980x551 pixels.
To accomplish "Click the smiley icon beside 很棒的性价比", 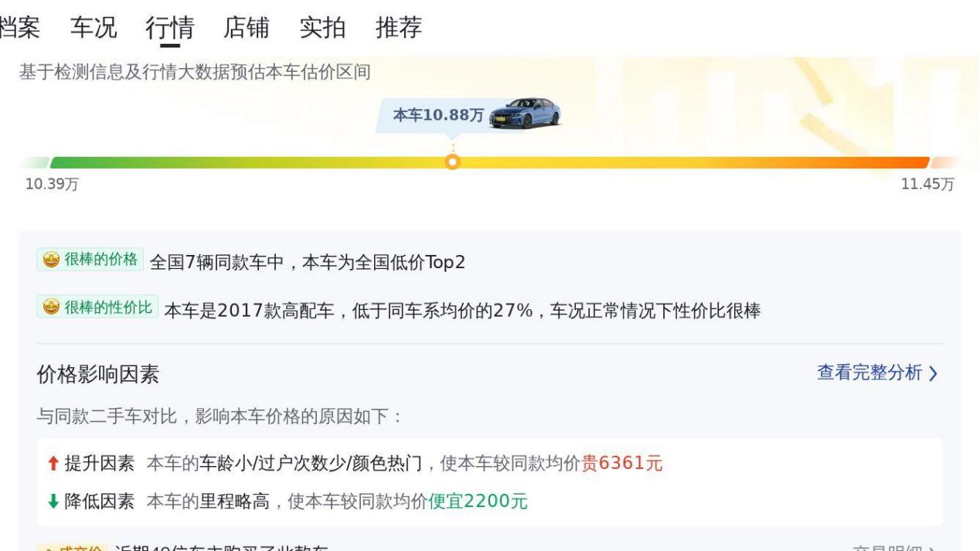I will click(x=52, y=308).
